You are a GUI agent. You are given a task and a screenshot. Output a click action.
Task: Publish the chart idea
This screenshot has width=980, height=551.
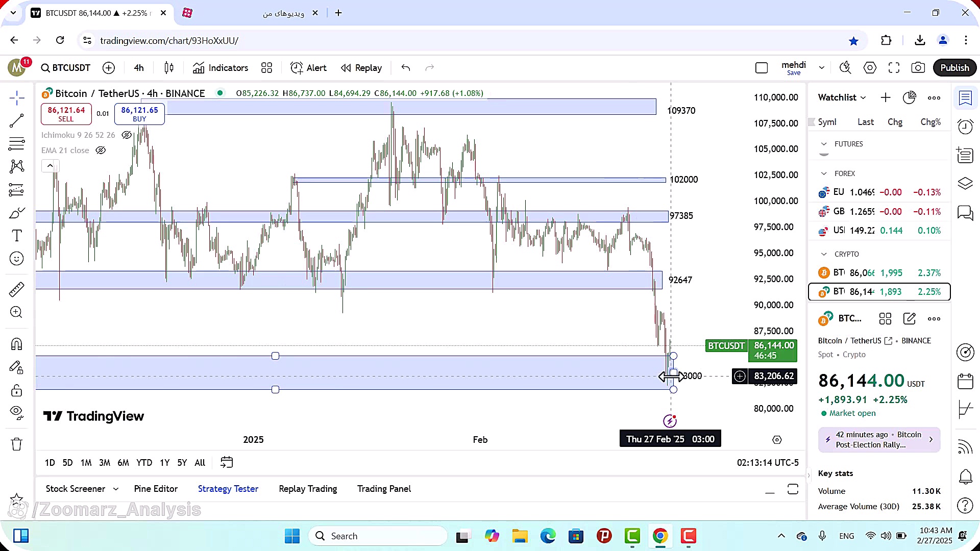tap(954, 68)
